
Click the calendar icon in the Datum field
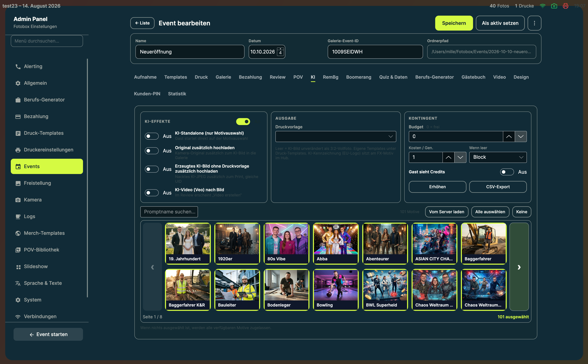coord(280,52)
